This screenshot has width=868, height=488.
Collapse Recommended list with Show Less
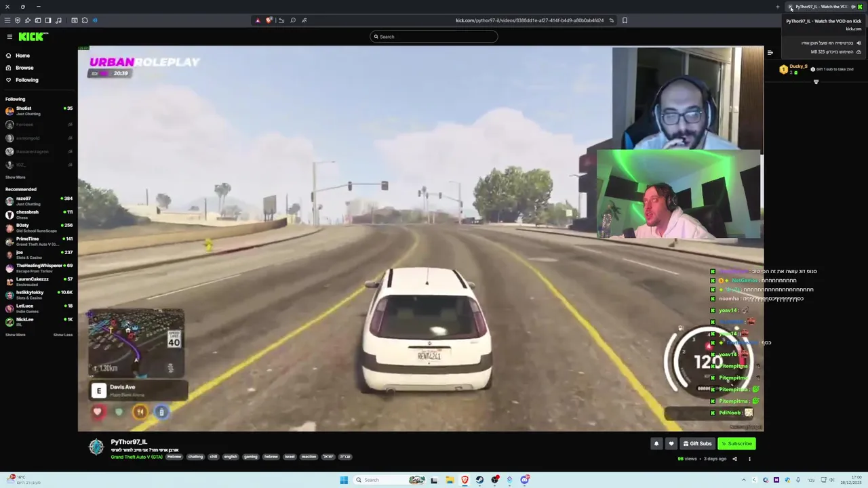pos(63,335)
